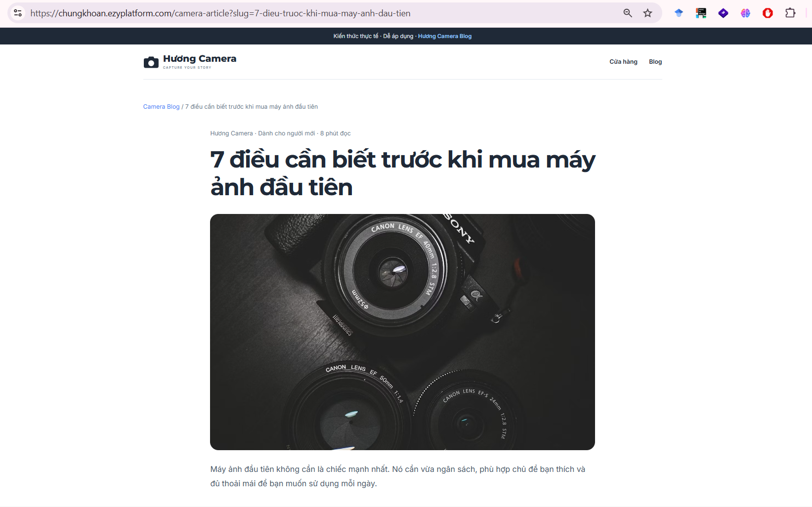Click the '8 phút đọc' meta text
Image resolution: width=812 pixels, height=507 pixels.
coord(336,133)
